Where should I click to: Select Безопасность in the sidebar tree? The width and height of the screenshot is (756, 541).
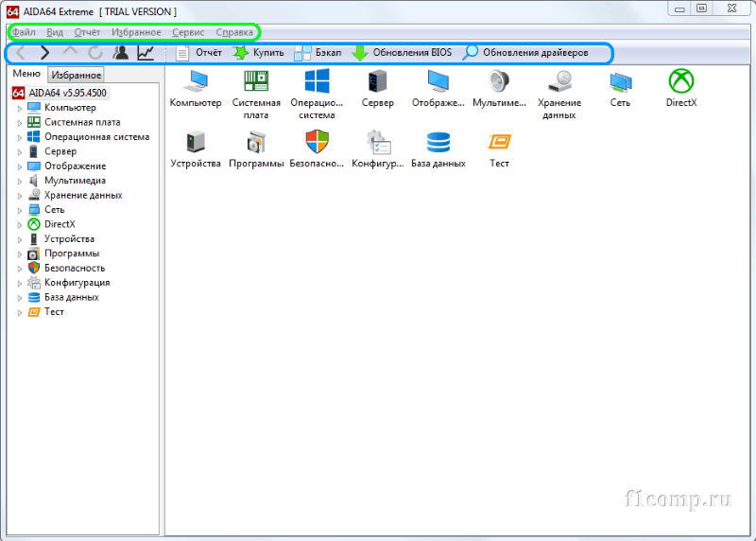tap(75, 268)
